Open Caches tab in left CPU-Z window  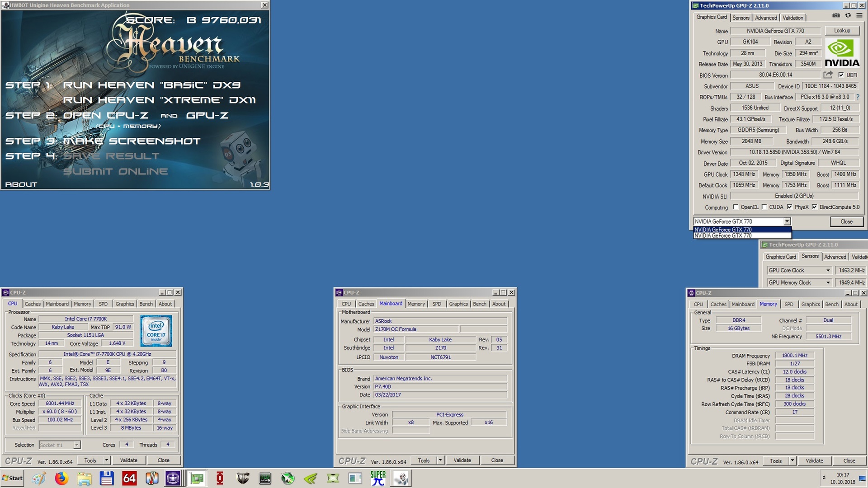tap(33, 304)
